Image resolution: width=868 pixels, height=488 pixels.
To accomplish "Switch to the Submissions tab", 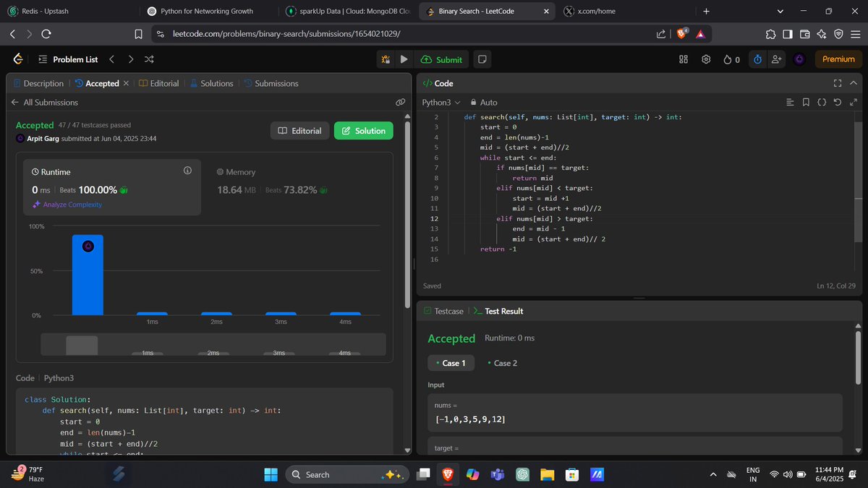I will (271, 83).
